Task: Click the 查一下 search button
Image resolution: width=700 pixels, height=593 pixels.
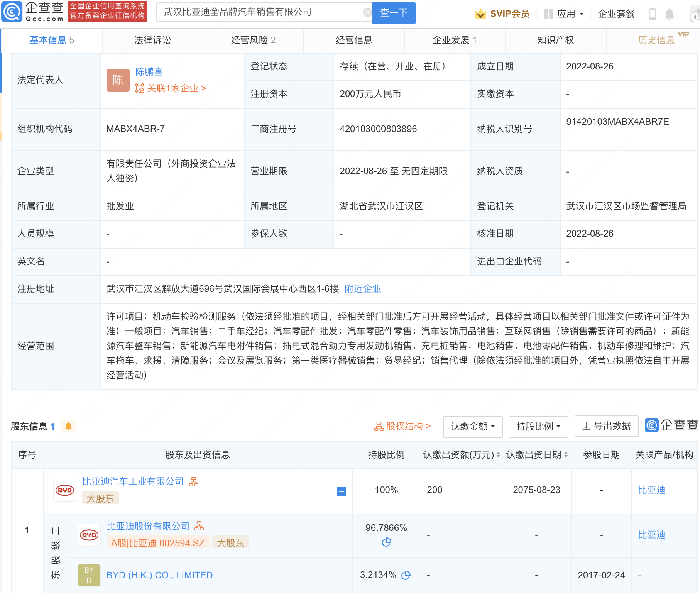Action: pos(394,13)
